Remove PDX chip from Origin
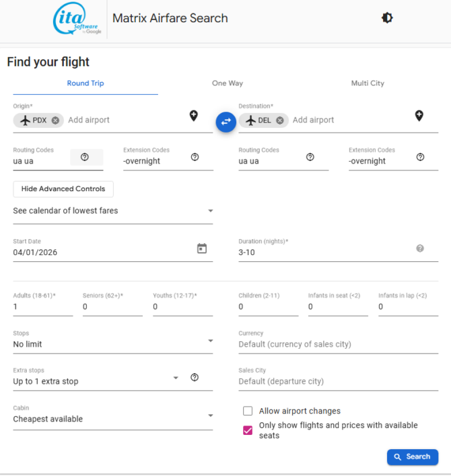 pos(55,121)
